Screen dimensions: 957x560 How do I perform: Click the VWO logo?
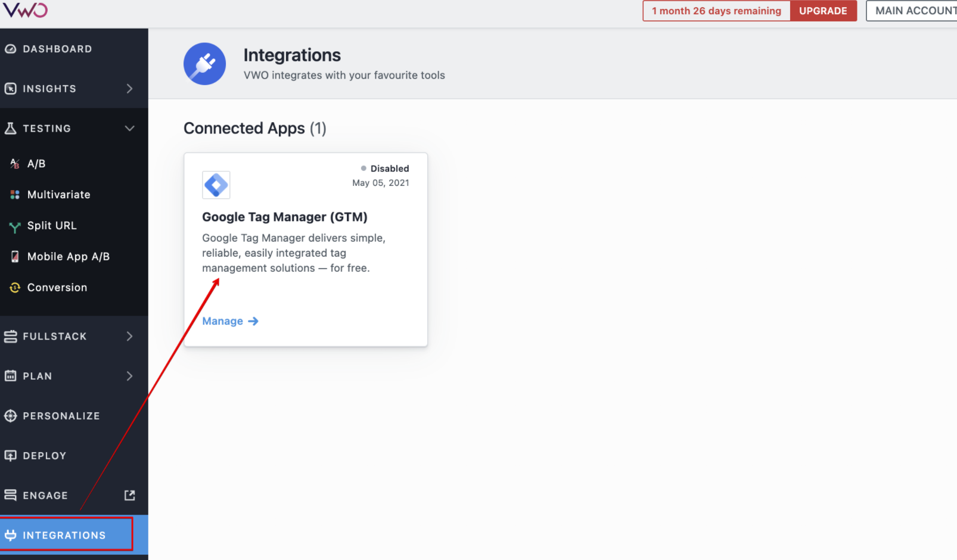pyautogui.click(x=24, y=10)
